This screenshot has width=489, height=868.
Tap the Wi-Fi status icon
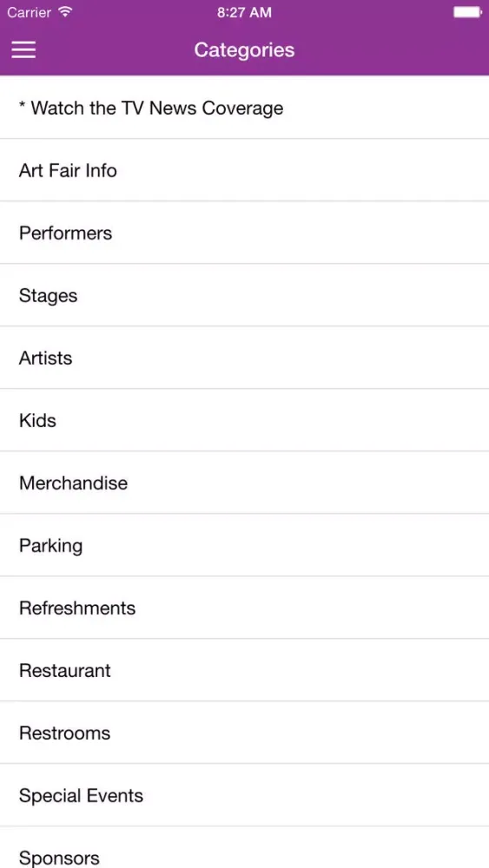click(65, 11)
